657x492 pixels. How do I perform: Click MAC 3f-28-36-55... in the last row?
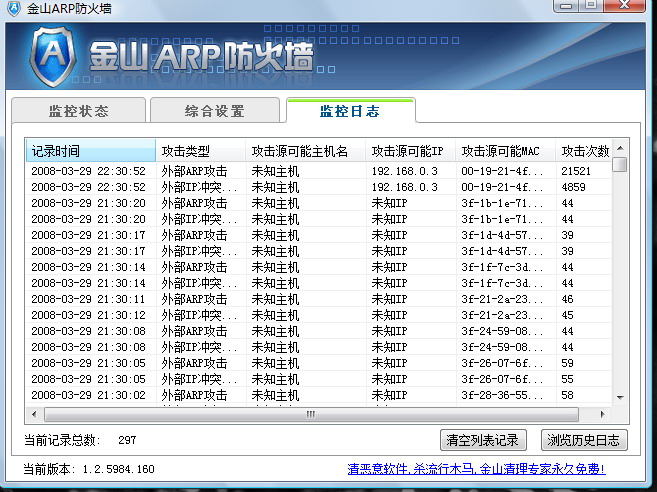coord(502,395)
